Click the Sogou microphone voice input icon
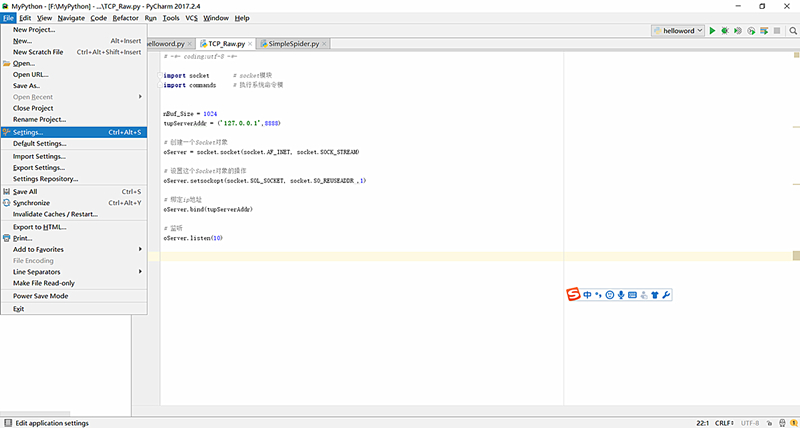The height and width of the screenshot is (428, 800). (x=621, y=295)
